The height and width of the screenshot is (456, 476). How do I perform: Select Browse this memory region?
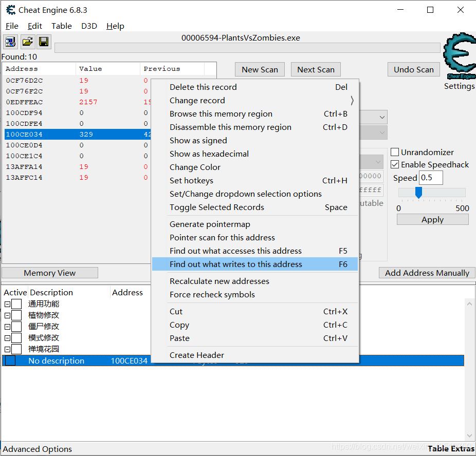pyautogui.click(x=255, y=113)
